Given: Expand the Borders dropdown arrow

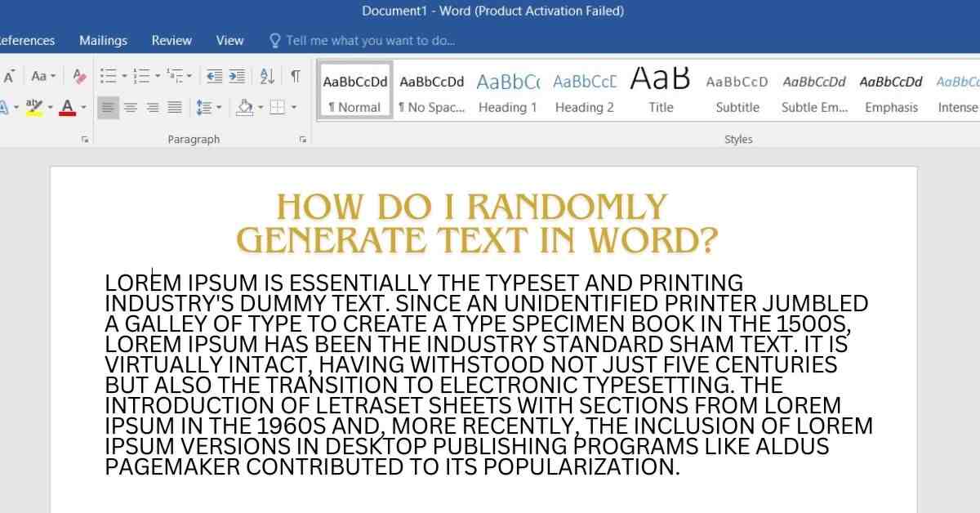Looking at the screenshot, I should point(294,107).
